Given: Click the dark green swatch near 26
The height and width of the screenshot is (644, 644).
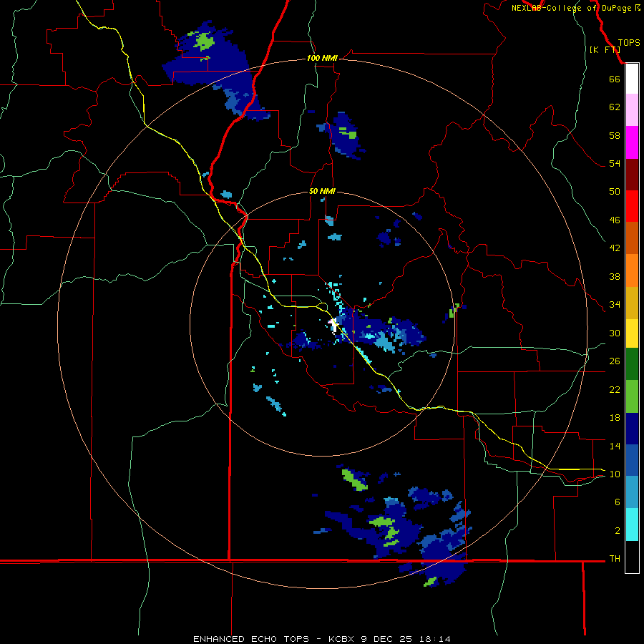Looking at the screenshot, I should coord(632,364).
